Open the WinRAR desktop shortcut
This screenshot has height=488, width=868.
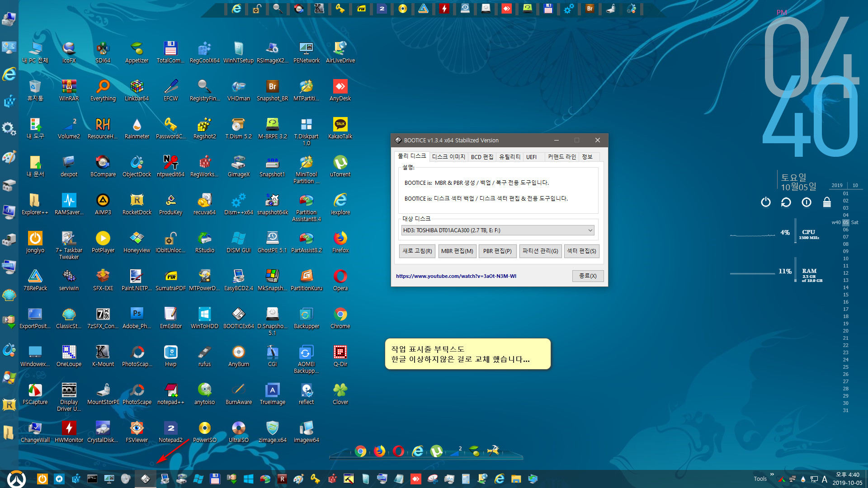69,90
